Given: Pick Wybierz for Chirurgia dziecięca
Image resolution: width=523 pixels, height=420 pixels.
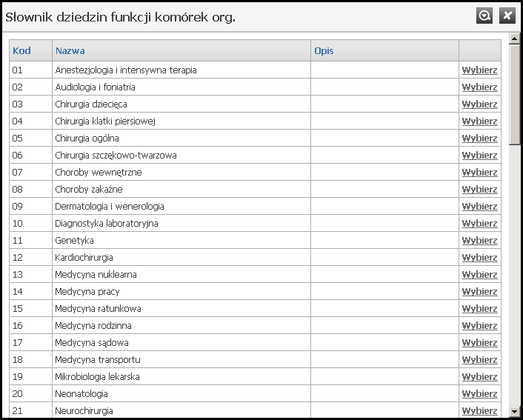Looking at the screenshot, I should (479, 104).
